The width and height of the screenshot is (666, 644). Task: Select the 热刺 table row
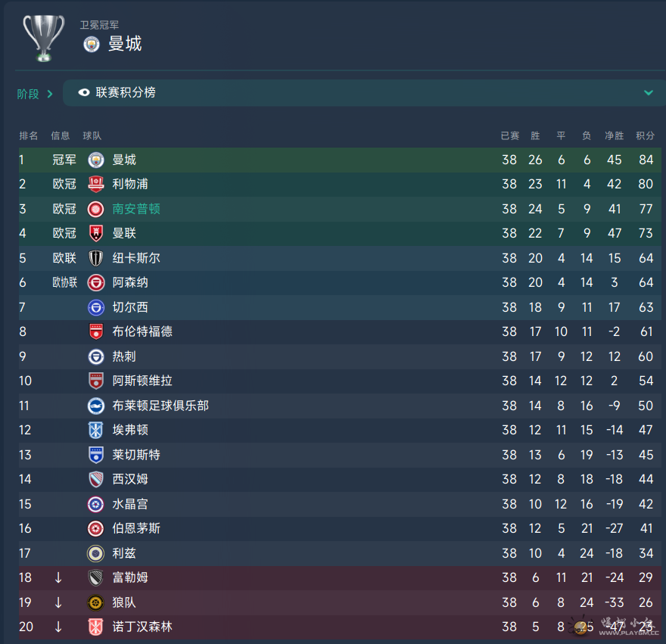click(x=340, y=356)
